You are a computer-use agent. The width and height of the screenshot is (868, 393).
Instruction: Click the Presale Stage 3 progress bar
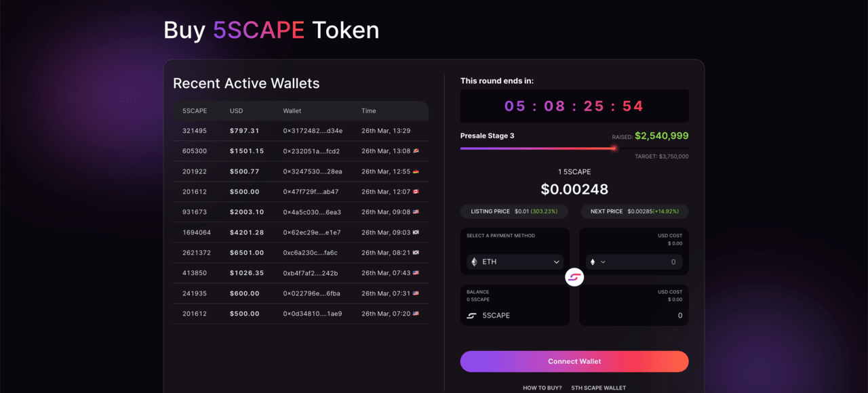coord(574,148)
